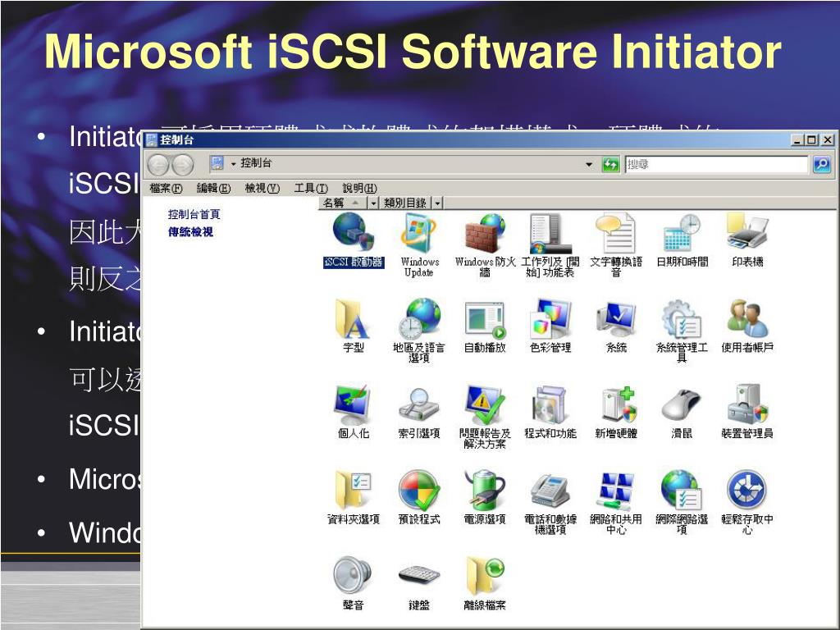Open the 預設程式 icon

pyautogui.click(x=419, y=497)
